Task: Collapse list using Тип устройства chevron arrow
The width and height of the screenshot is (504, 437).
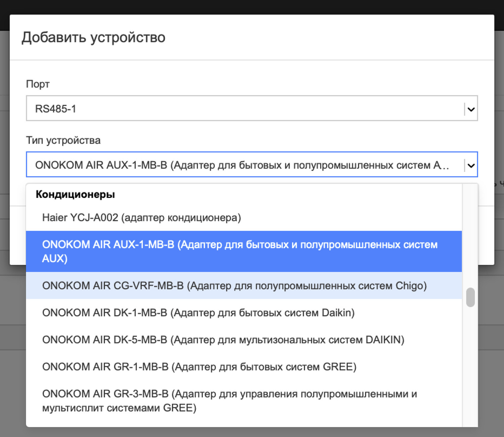Action: (471, 165)
